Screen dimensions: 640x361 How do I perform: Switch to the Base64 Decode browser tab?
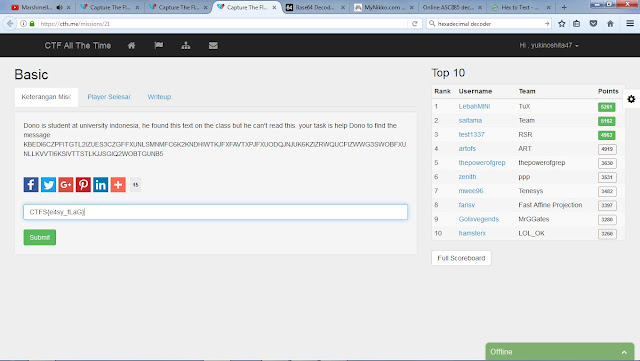pyautogui.click(x=314, y=7)
